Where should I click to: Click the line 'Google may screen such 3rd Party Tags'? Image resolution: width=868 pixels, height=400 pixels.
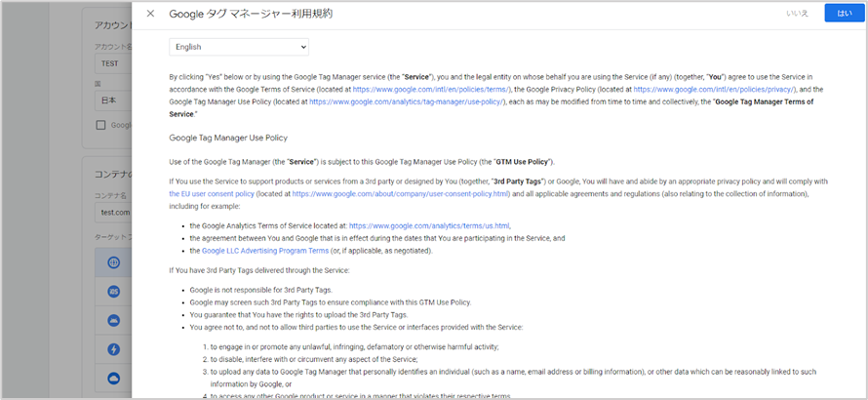click(331, 302)
